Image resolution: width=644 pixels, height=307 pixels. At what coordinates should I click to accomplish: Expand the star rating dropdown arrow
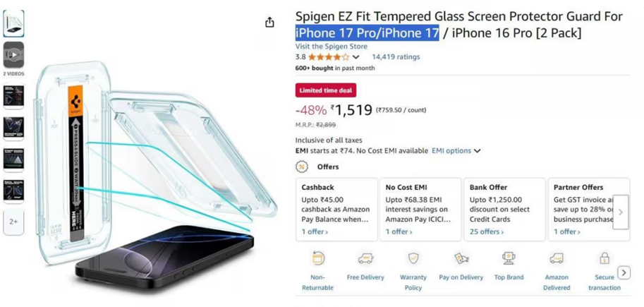click(356, 57)
